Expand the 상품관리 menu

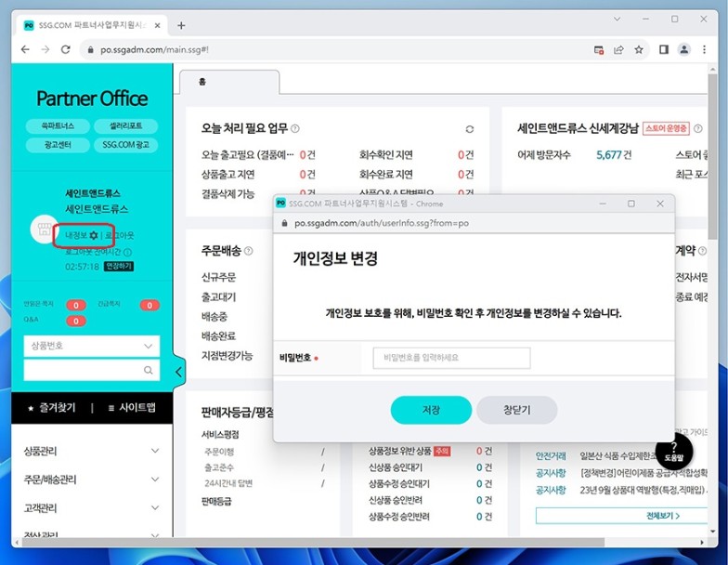click(91, 452)
